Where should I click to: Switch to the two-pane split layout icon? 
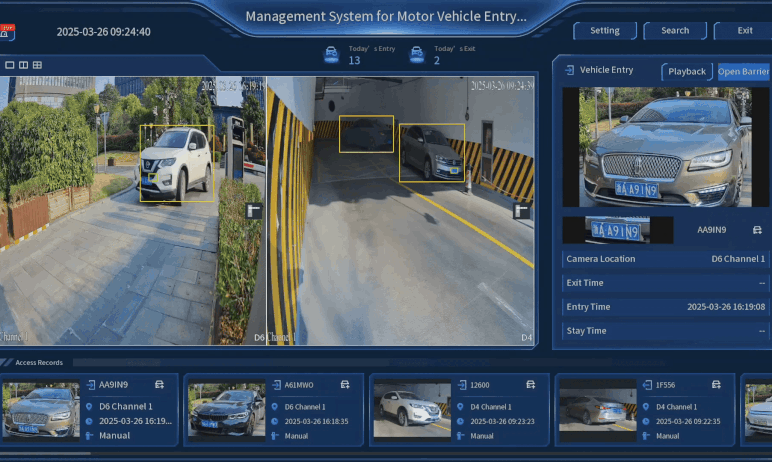click(23, 65)
